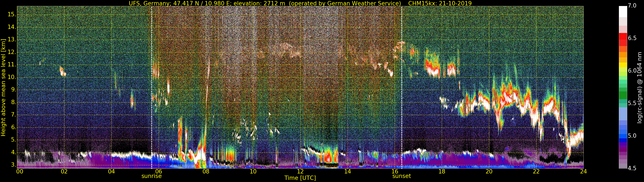Click the colorbar value '6.5'
The width and height of the screenshot is (644, 182).
click(632, 38)
